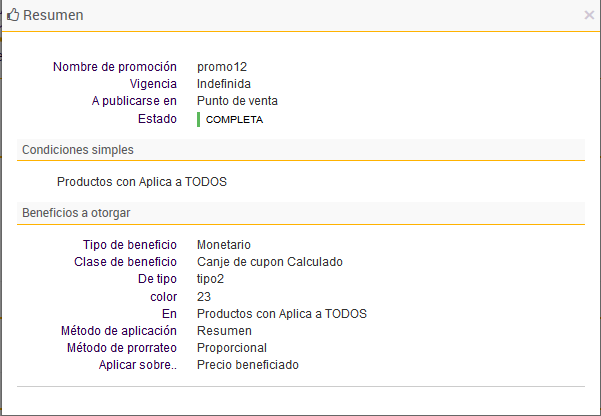This screenshot has width=601, height=416.
Task: Click the condition under Condiciones simples
Action: (142, 182)
